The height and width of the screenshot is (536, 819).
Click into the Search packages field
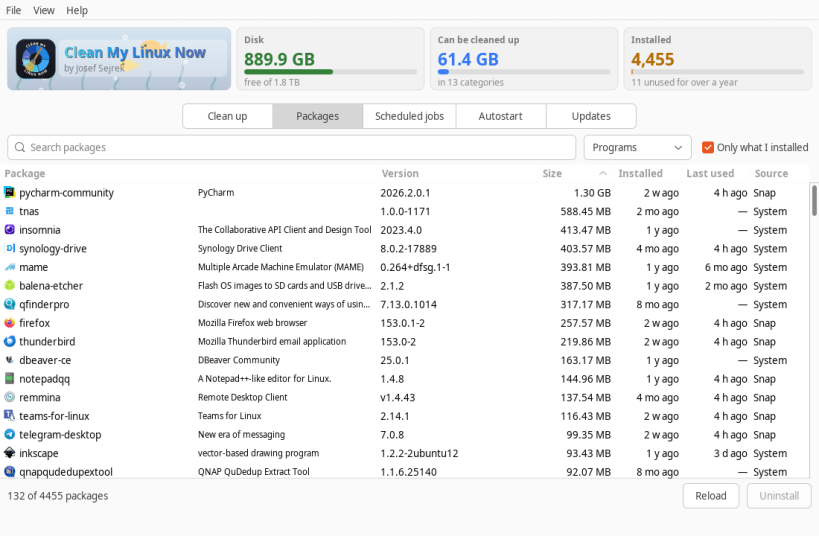click(291, 147)
